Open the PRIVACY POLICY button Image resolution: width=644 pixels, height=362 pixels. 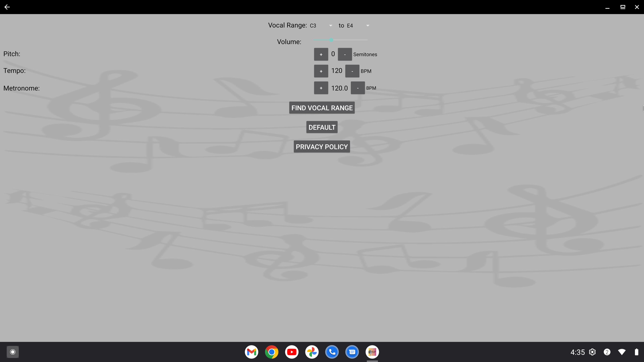322,147
